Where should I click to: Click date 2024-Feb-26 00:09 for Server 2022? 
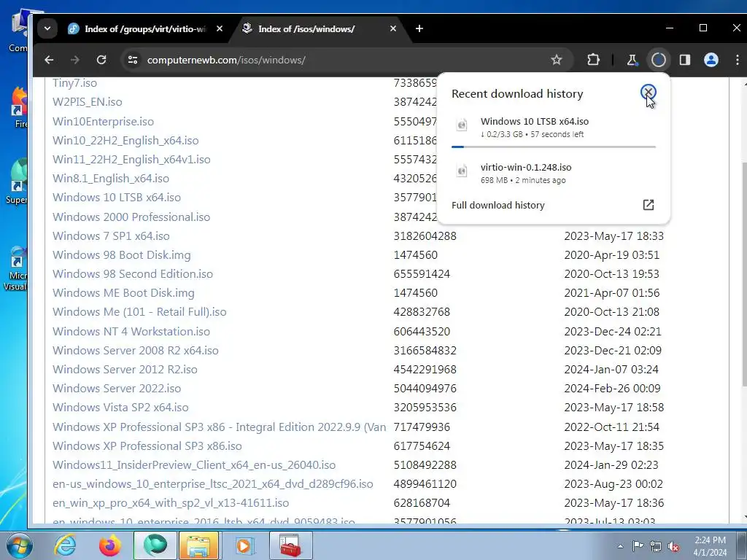point(612,389)
